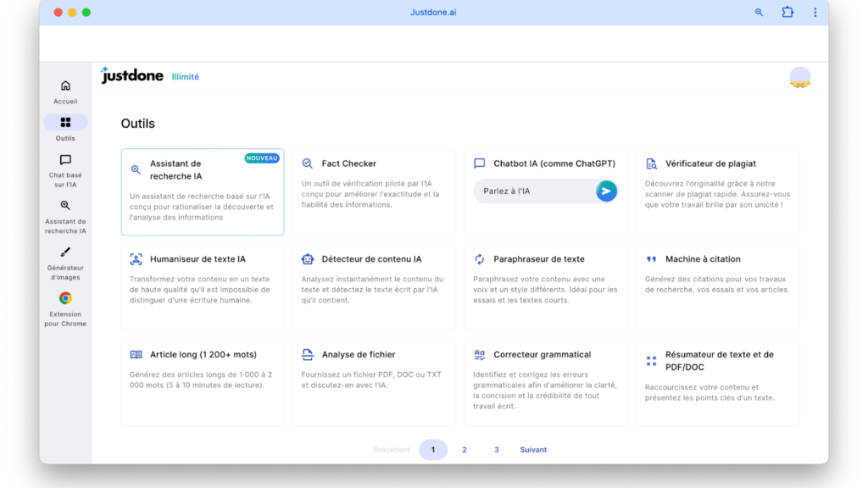Click the browser search magnifier icon
The height and width of the screenshot is (488, 868).
[x=759, y=12]
